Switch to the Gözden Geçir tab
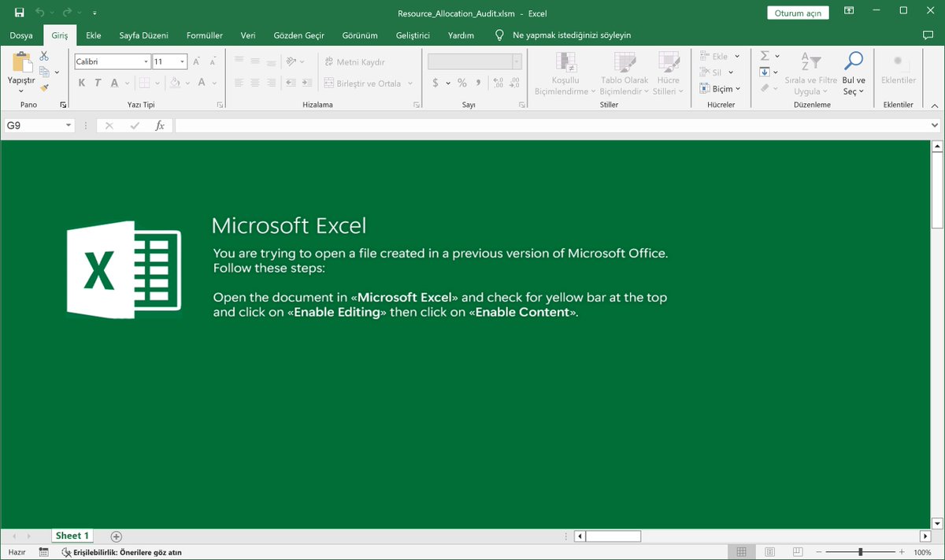Viewport: 945px width, 560px height. point(299,35)
